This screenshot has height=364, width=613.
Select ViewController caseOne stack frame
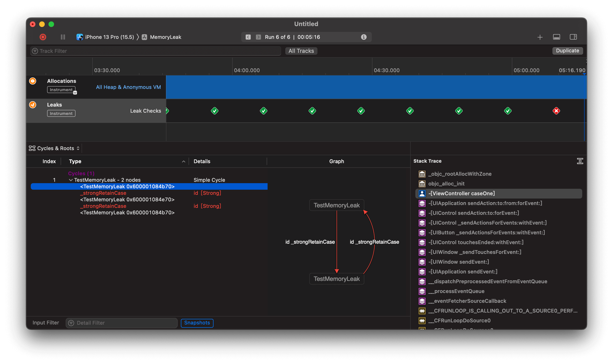tap(461, 194)
